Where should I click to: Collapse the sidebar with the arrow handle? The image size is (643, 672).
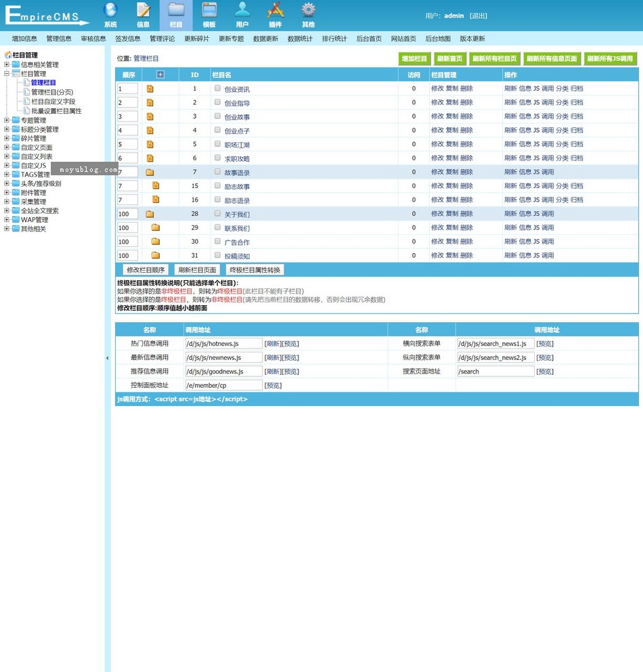pos(107,358)
